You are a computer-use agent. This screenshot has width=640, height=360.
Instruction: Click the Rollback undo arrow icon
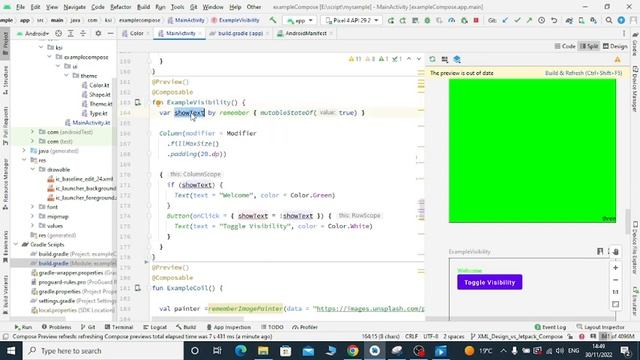(x=554, y=20)
